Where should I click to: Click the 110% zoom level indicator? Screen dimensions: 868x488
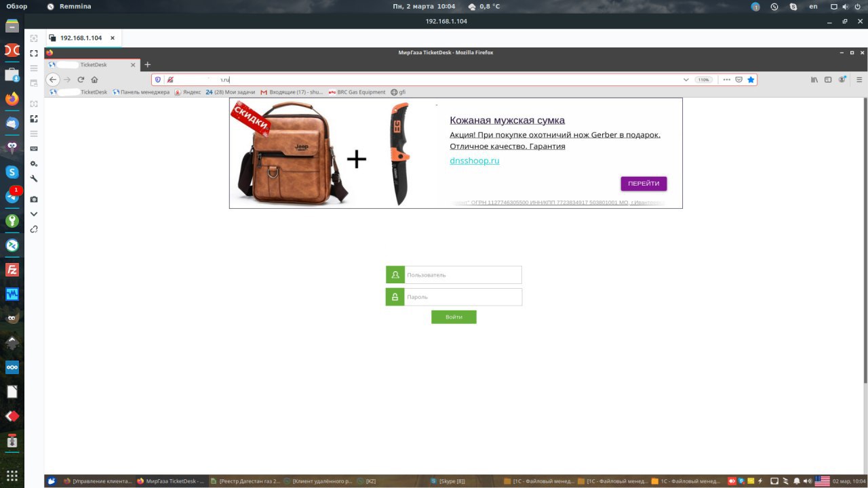click(703, 79)
